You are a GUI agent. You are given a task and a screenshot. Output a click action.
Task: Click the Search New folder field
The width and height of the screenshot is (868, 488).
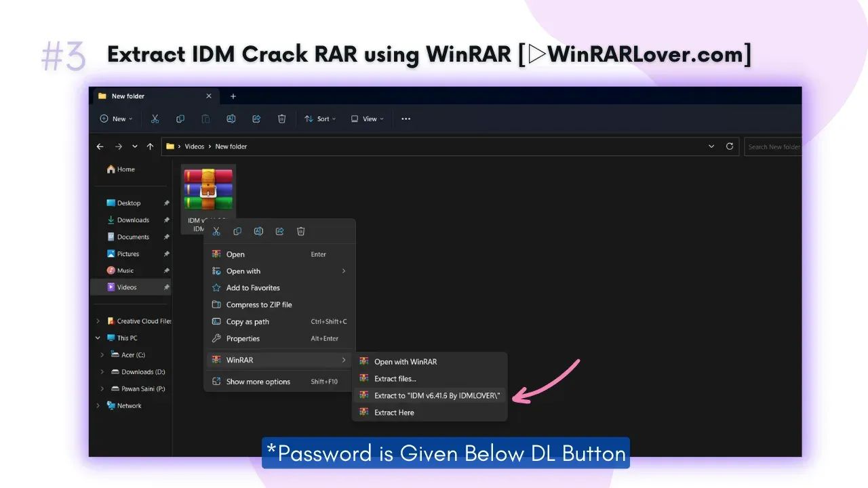(773, 146)
